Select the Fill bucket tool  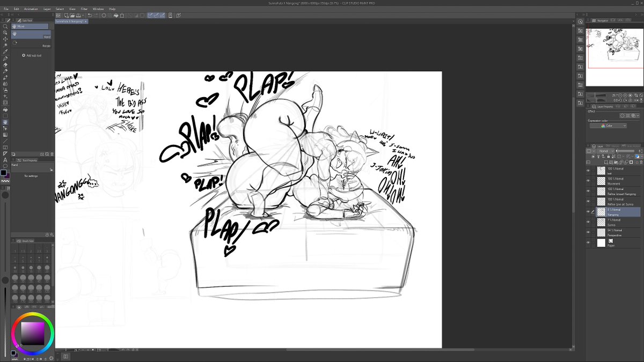click(x=5, y=109)
